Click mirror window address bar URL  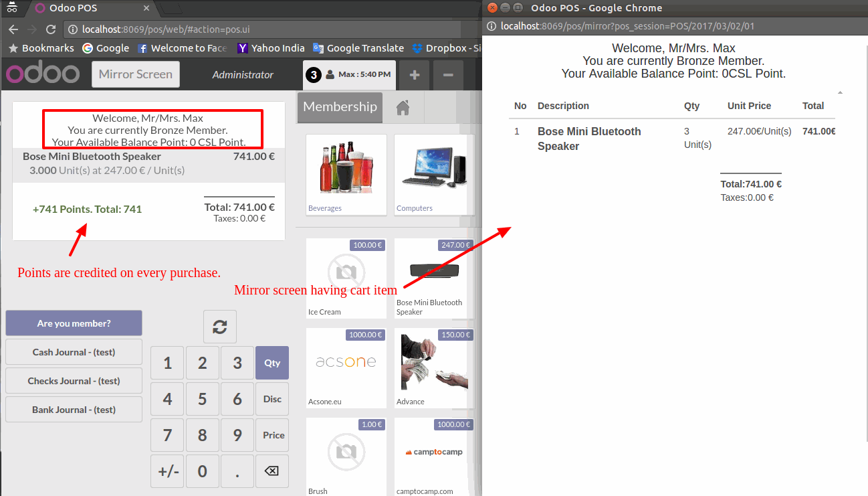pos(627,26)
